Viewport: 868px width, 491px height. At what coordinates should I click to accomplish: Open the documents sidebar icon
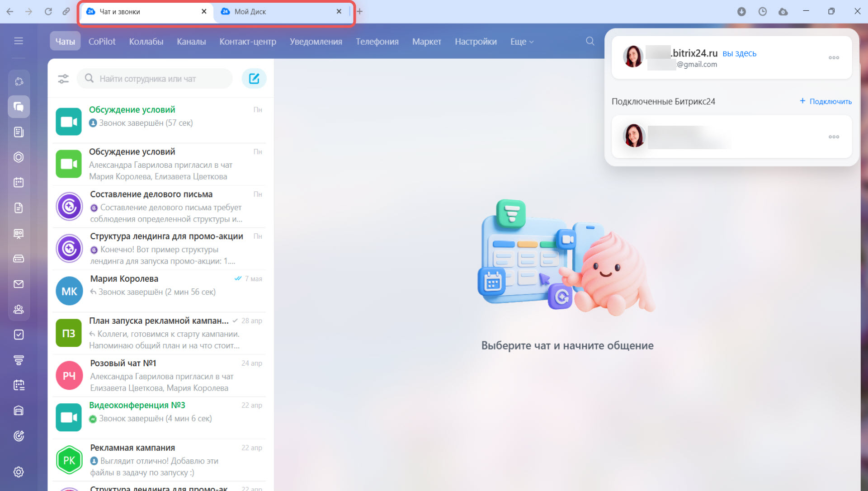click(19, 208)
